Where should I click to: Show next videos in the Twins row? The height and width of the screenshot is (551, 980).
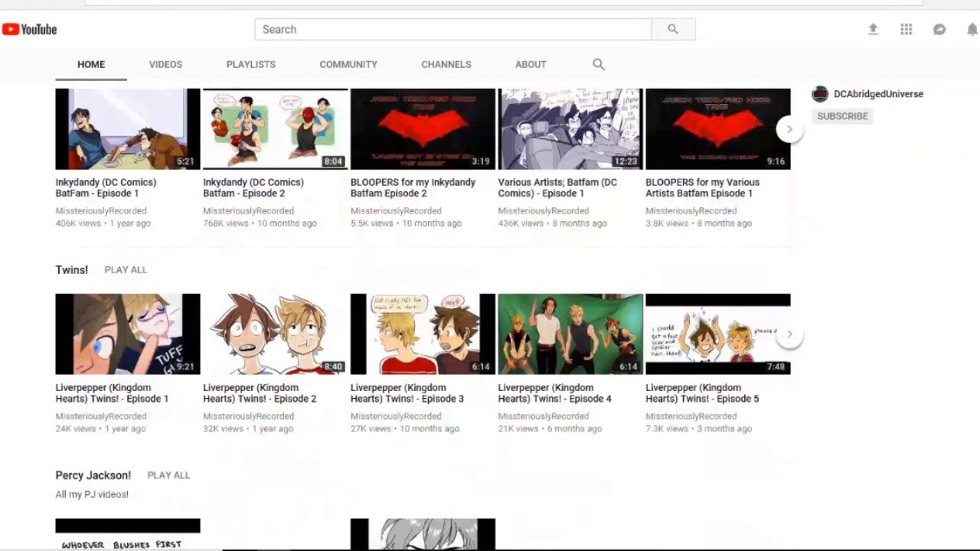[789, 334]
